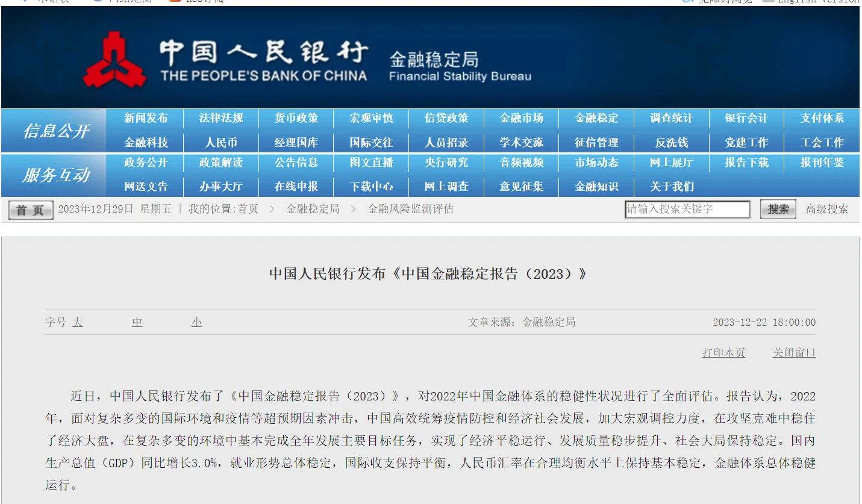Click 关闭窗口 to close the window

(793, 352)
